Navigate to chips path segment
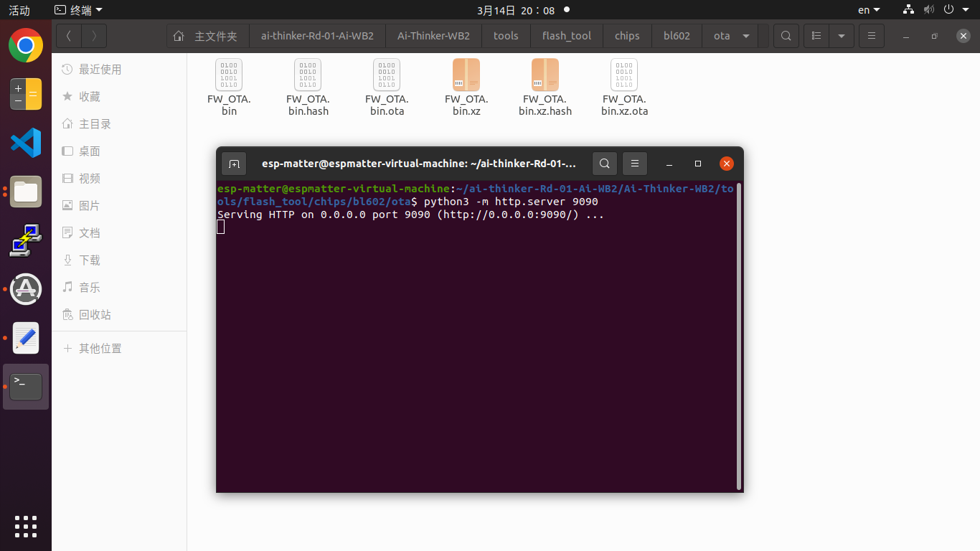 pos(627,36)
